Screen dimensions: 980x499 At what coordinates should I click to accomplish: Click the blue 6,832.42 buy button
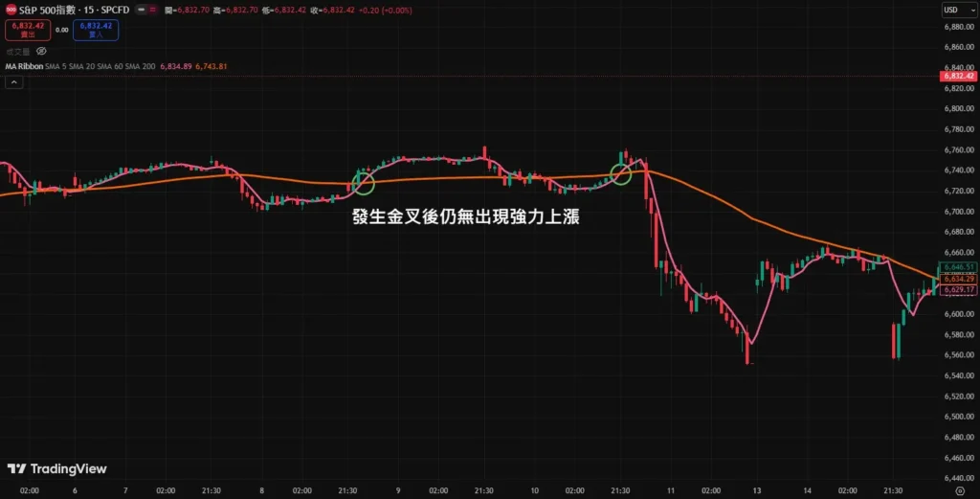96,31
